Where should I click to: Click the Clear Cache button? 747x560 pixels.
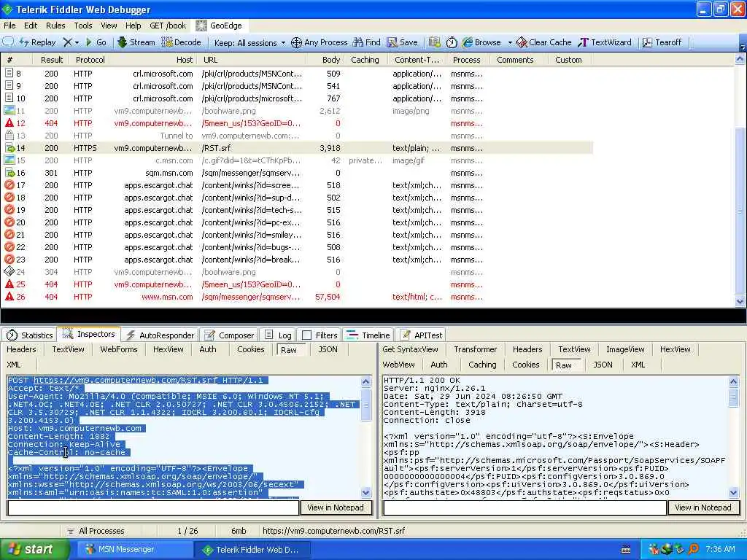tap(543, 42)
